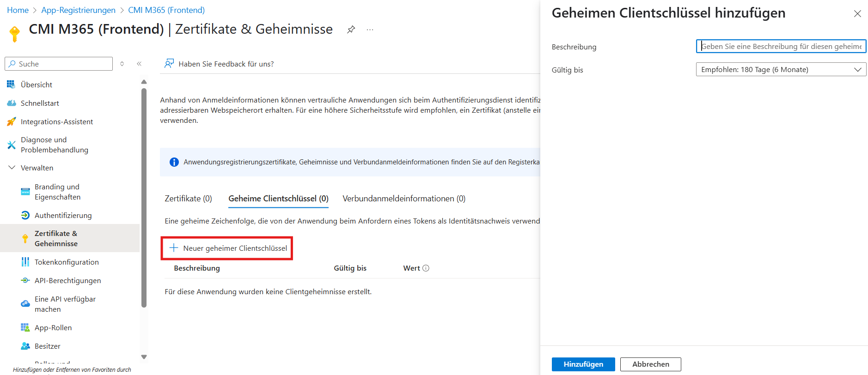Open CMI M365 (Frontend) breadcrumb link
Image resolution: width=868 pixels, height=375 pixels.
[166, 10]
